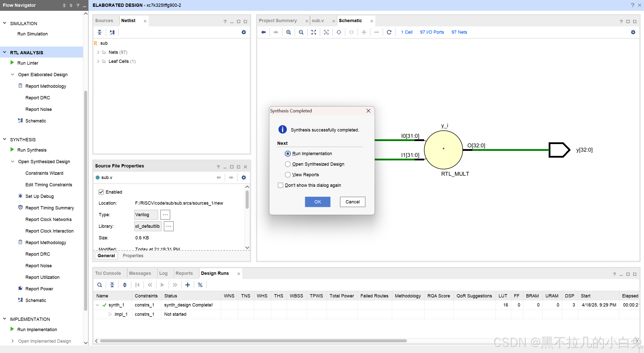Image resolution: width=644 pixels, height=353 pixels.
Task: Open the Source File Properties settings gear
Action: pos(244,178)
